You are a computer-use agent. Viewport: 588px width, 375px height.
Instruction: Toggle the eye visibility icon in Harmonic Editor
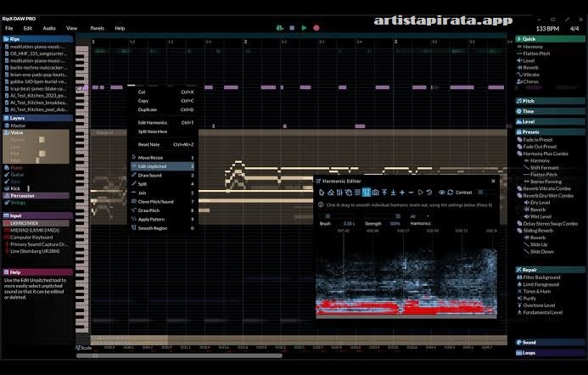click(442, 193)
